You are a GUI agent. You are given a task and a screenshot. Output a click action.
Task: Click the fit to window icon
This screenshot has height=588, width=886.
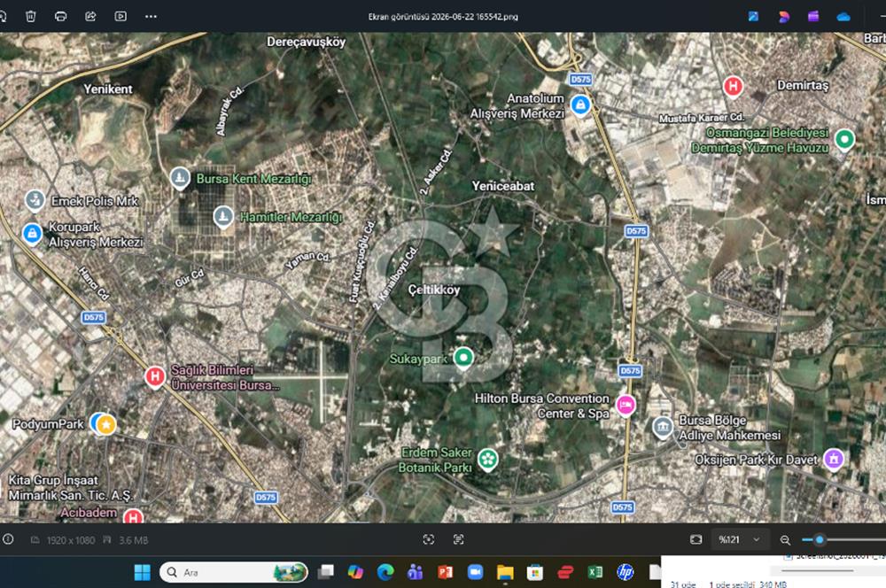point(696,540)
